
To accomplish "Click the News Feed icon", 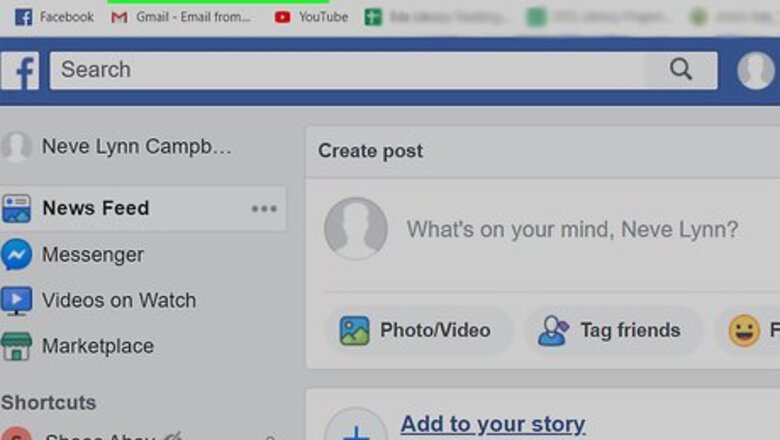I will tap(16, 208).
